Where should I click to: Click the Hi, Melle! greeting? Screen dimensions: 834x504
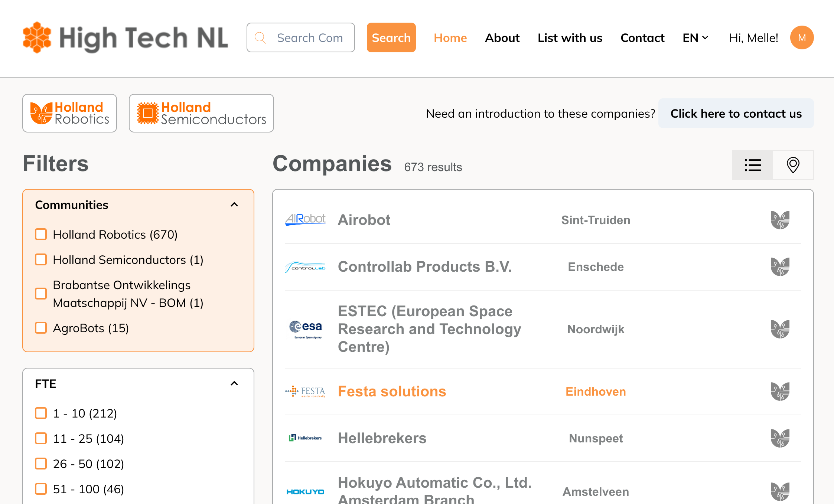753,38
